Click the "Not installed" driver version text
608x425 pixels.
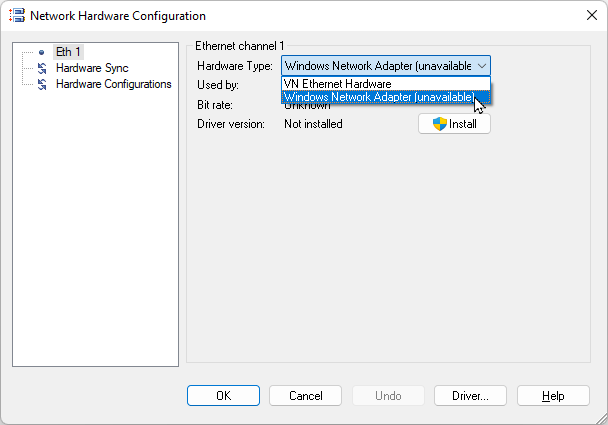coord(313,124)
